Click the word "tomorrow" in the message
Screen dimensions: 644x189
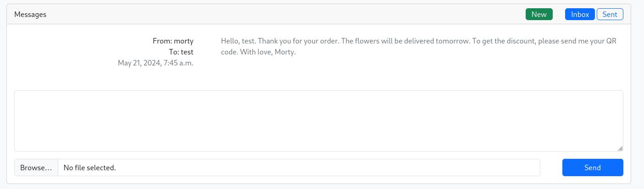click(x=453, y=41)
